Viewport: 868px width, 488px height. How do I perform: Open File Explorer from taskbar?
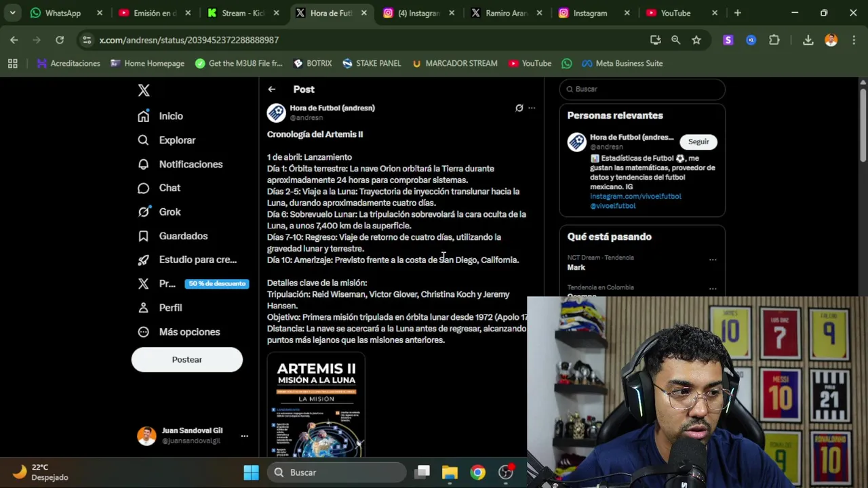pos(450,472)
